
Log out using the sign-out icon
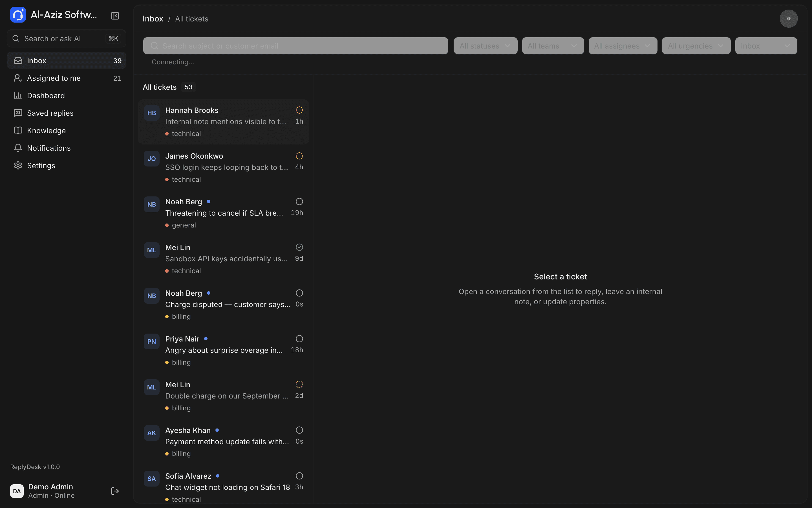115,491
